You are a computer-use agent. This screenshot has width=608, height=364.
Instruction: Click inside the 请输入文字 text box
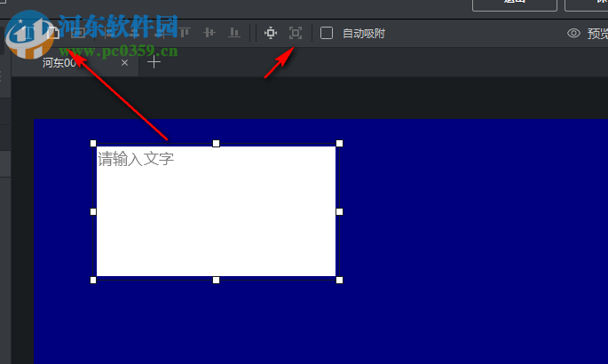point(216,211)
